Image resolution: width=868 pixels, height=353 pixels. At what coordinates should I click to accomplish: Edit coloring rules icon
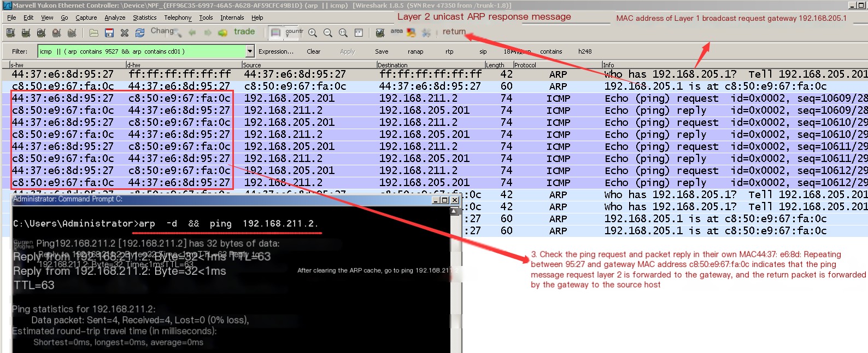click(411, 33)
